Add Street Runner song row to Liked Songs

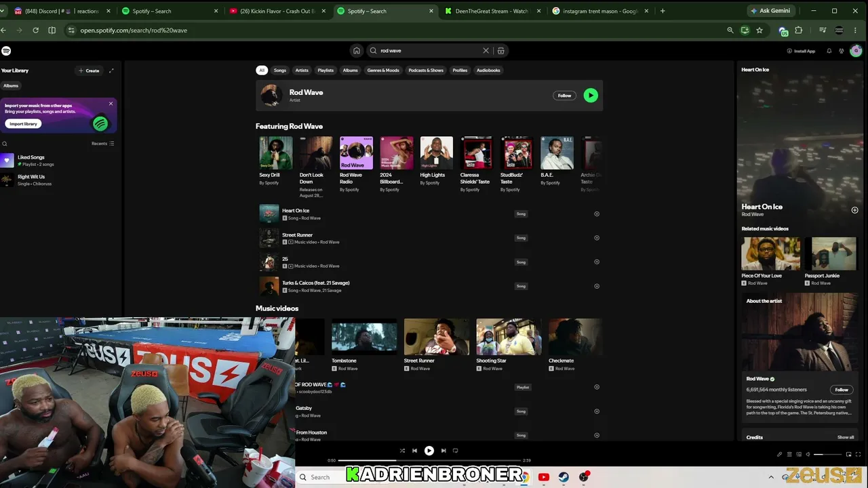pyautogui.click(x=597, y=238)
